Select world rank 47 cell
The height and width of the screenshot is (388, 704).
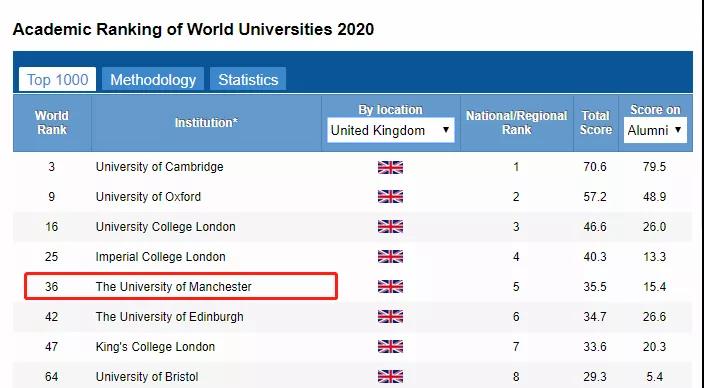[x=52, y=347]
